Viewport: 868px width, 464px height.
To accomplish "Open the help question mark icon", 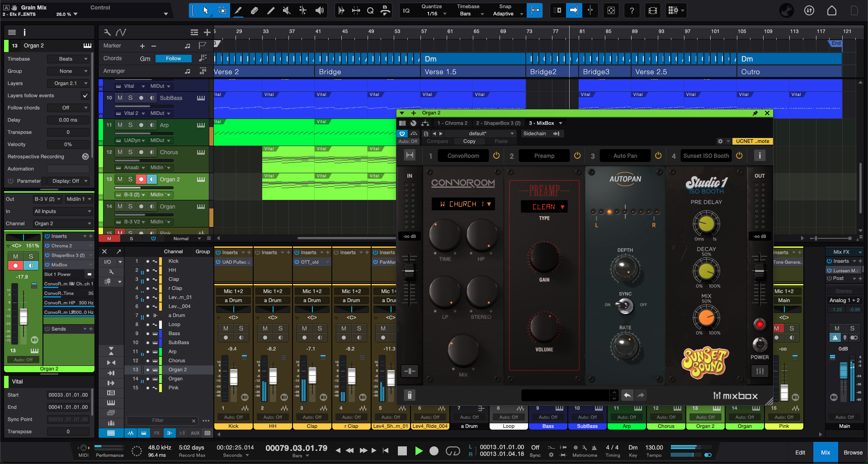I will point(632,10).
